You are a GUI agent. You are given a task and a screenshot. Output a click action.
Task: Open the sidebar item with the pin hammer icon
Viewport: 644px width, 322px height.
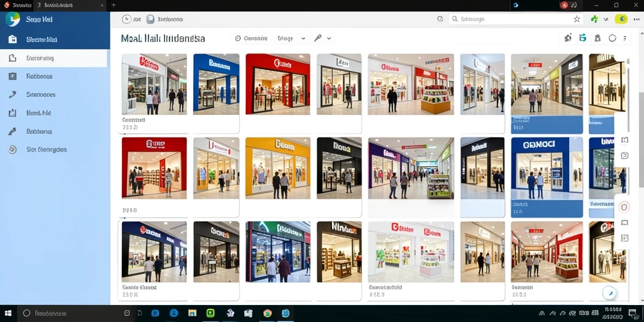54,131
